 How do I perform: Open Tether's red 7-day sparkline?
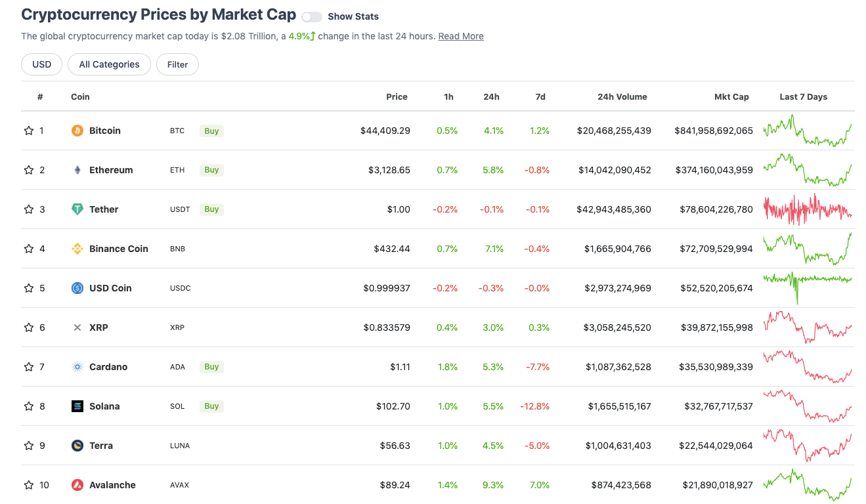(808, 209)
